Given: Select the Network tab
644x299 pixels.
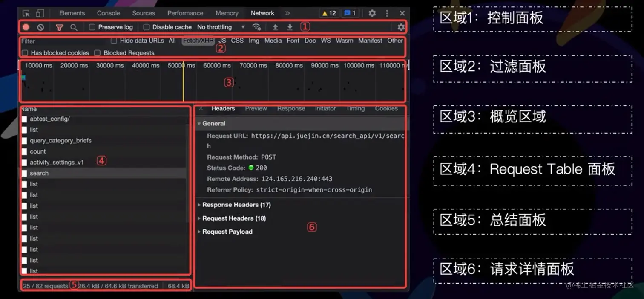Looking at the screenshot, I should pyautogui.click(x=262, y=13).
